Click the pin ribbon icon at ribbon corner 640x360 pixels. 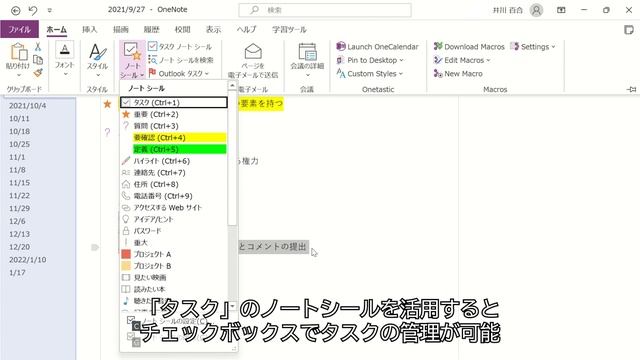(x=631, y=89)
